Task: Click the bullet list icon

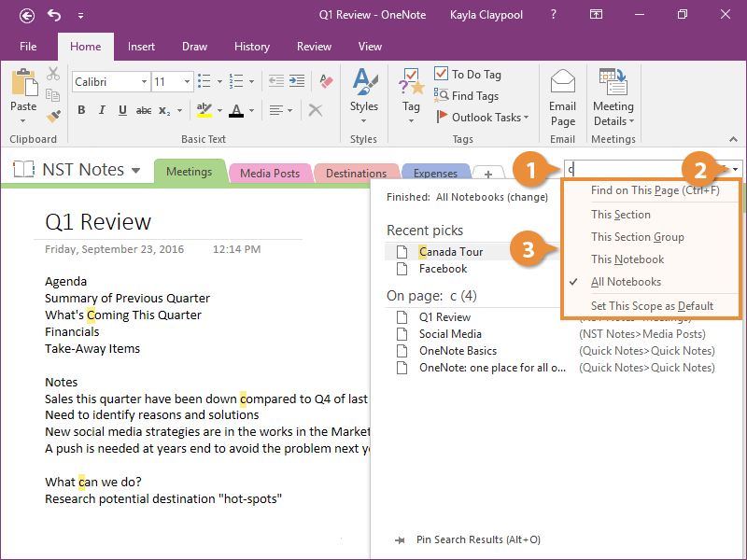Action: click(204, 81)
